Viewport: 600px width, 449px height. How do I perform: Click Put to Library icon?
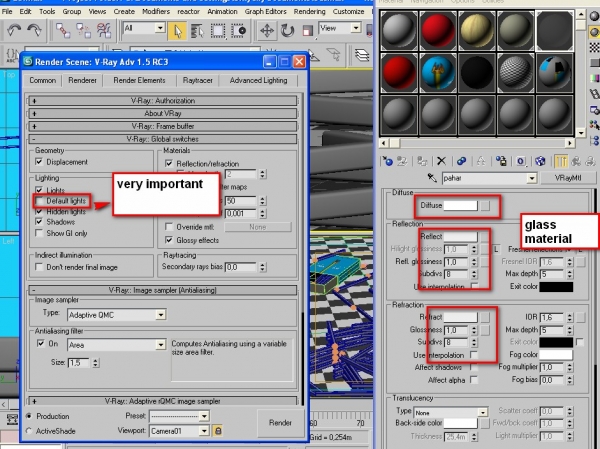click(501, 161)
